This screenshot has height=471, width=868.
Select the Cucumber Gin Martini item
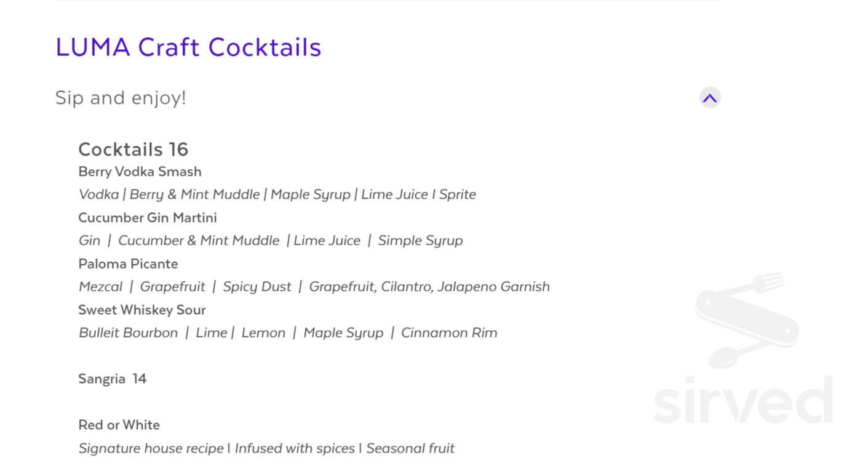pyautogui.click(x=147, y=218)
